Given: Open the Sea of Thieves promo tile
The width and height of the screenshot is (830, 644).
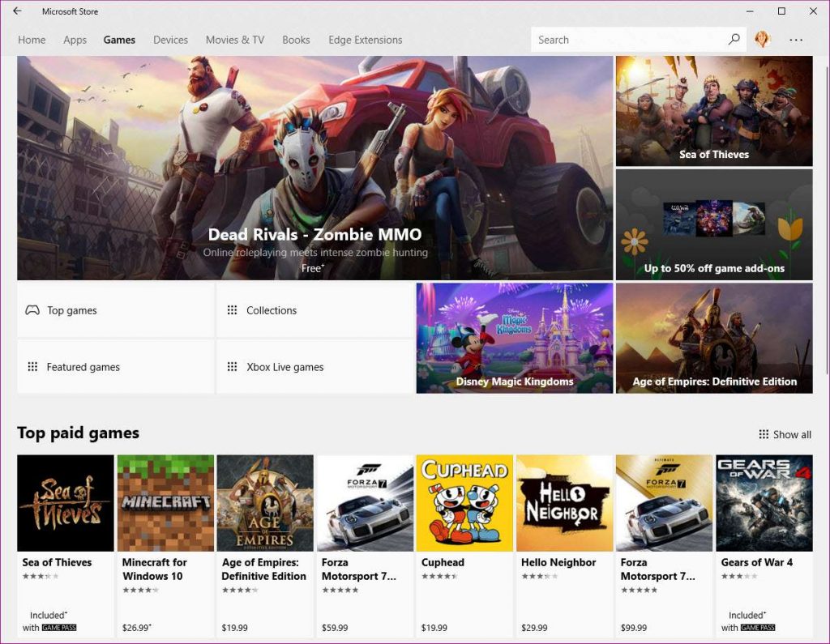Looking at the screenshot, I should tap(714, 111).
